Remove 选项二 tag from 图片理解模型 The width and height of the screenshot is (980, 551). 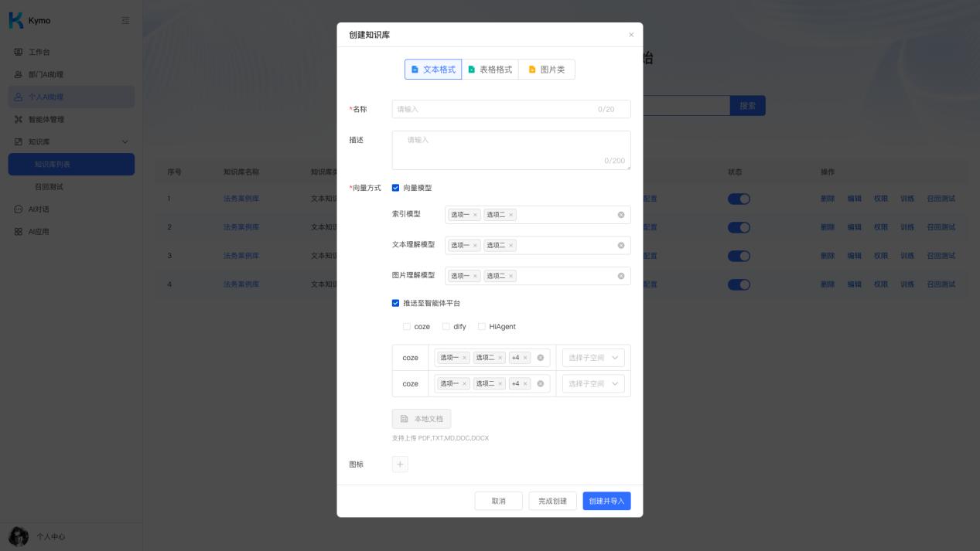point(510,276)
